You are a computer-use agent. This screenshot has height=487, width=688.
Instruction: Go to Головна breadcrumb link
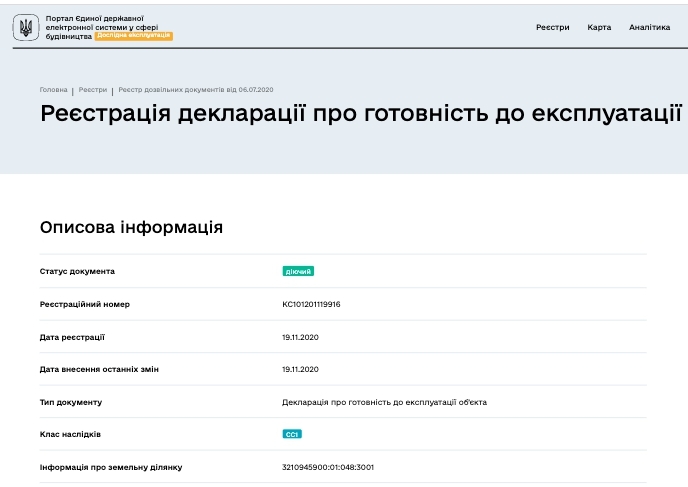[54, 90]
